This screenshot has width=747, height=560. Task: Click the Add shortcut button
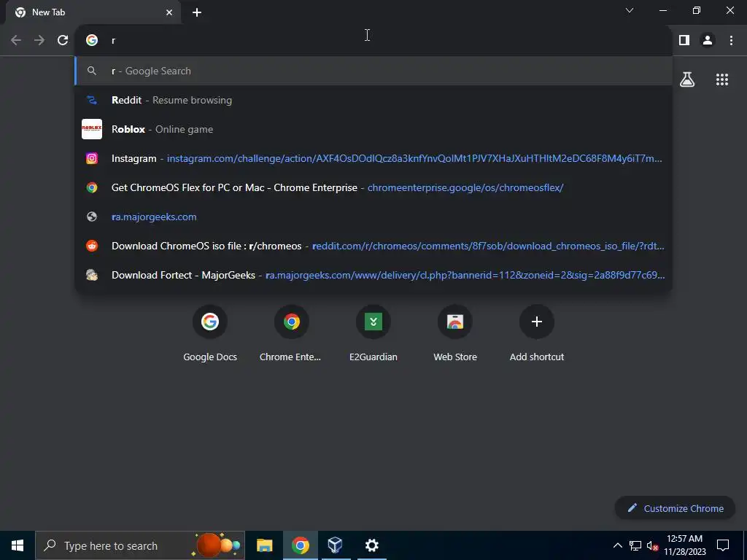pyautogui.click(x=537, y=333)
